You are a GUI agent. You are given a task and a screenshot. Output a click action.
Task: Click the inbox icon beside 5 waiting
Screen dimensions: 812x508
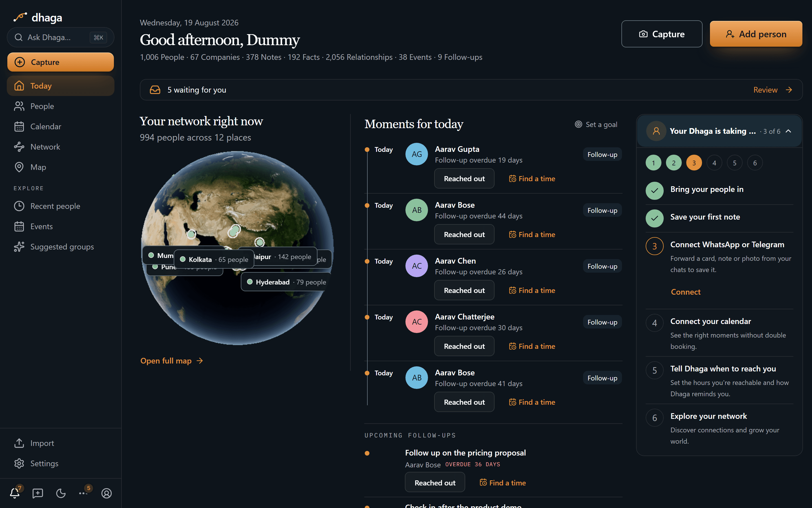(155, 90)
